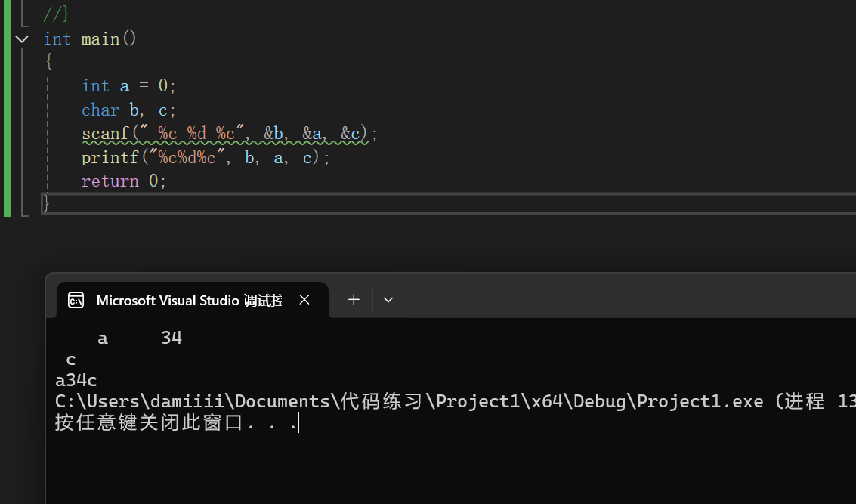Click the Project1.exe path line in console
The image size is (856, 504).
(x=456, y=401)
